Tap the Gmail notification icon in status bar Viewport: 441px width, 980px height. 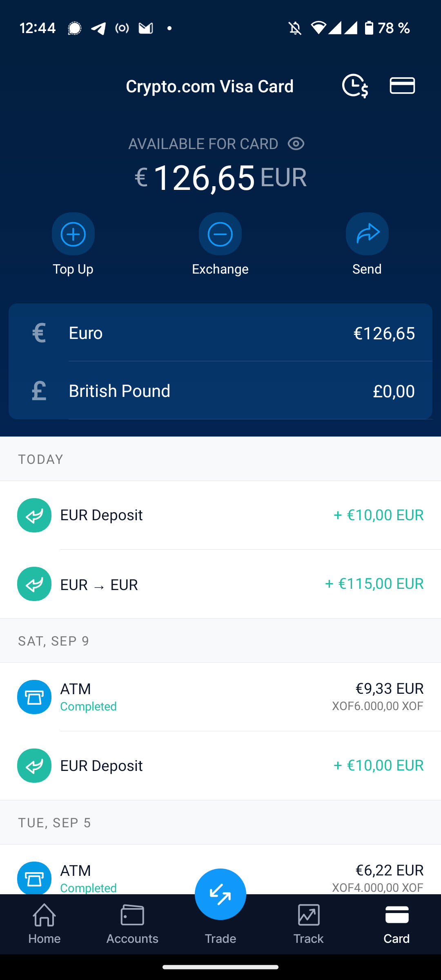point(146,28)
